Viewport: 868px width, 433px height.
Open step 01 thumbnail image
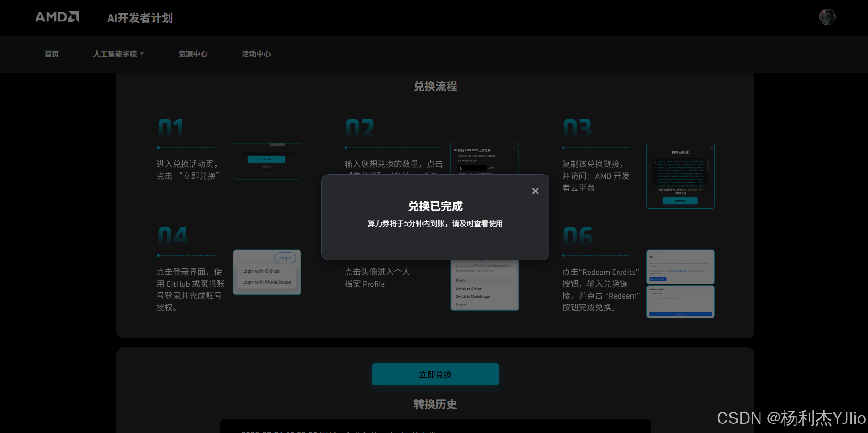point(267,161)
